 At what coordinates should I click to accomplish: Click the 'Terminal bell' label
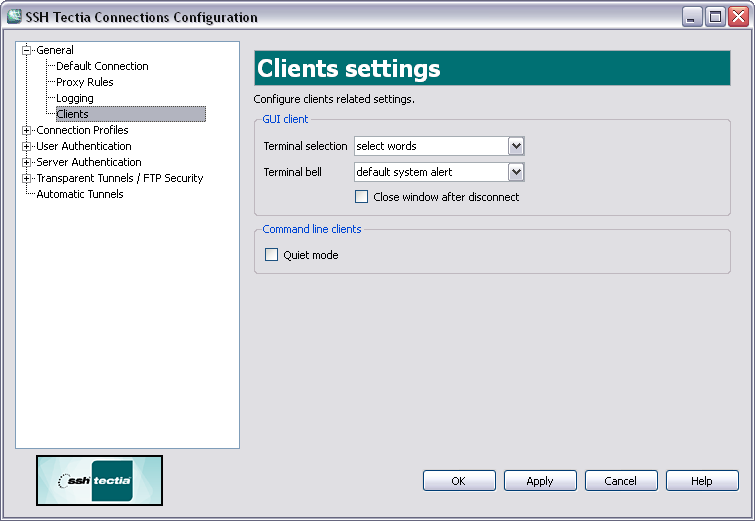click(292, 172)
